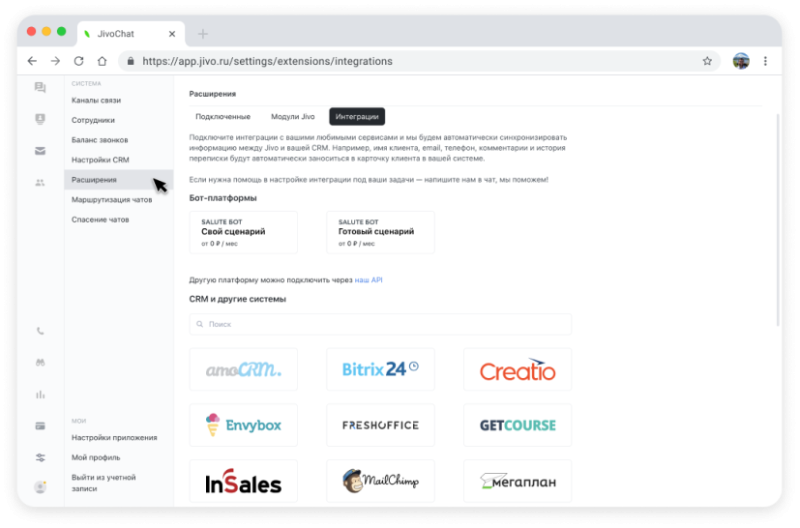Follow the наш API link

368,280
